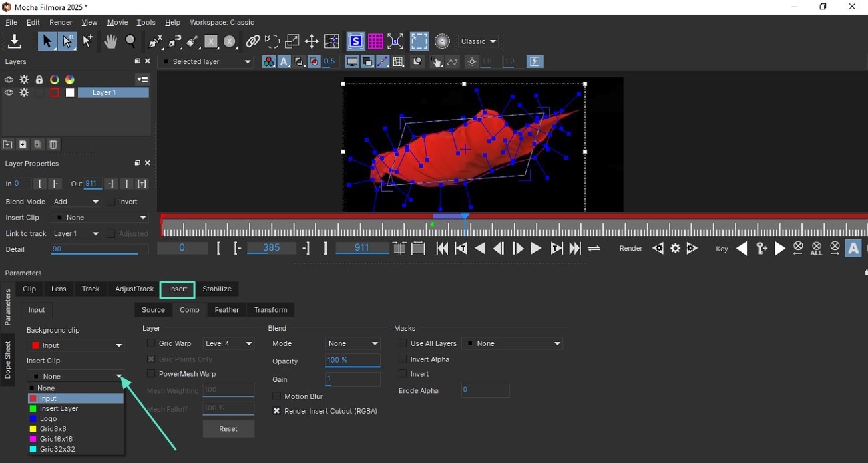868x463 pixels.
Task: Delete the selected layer with trash icon
Action: click(53, 144)
